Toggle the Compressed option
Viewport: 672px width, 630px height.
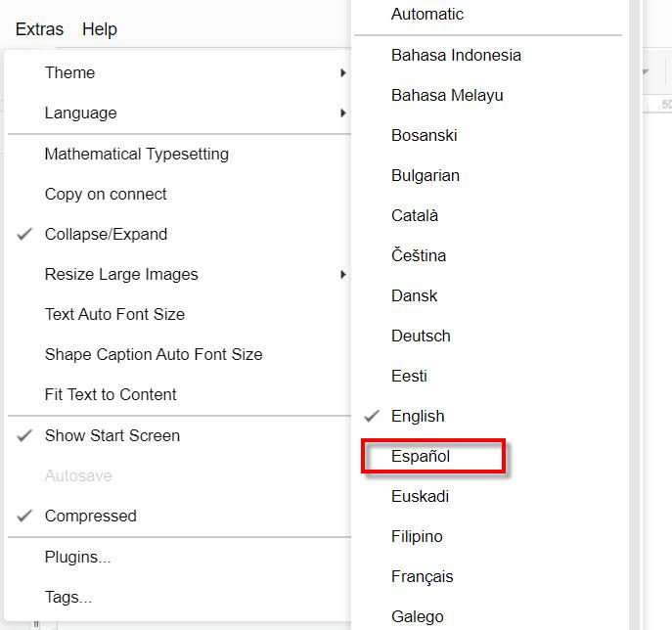pyautogui.click(x=90, y=516)
